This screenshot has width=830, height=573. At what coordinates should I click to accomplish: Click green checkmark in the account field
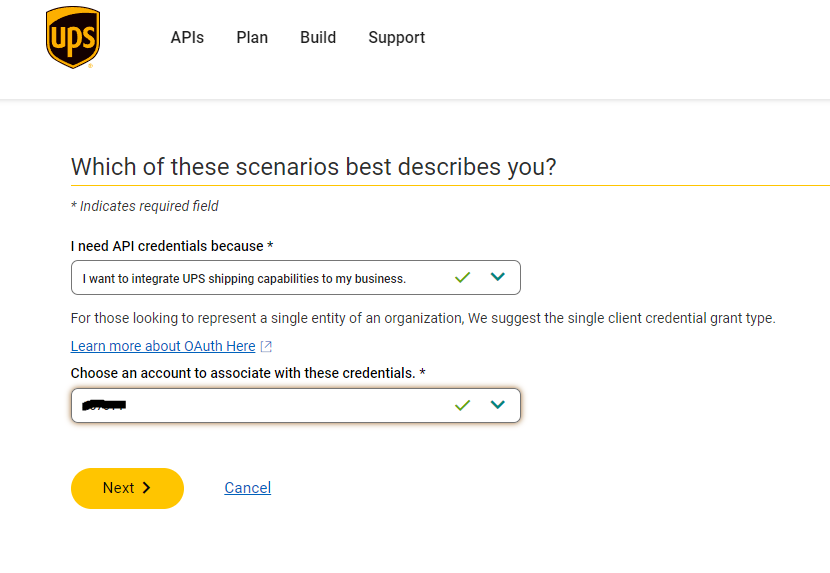[462, 405]
